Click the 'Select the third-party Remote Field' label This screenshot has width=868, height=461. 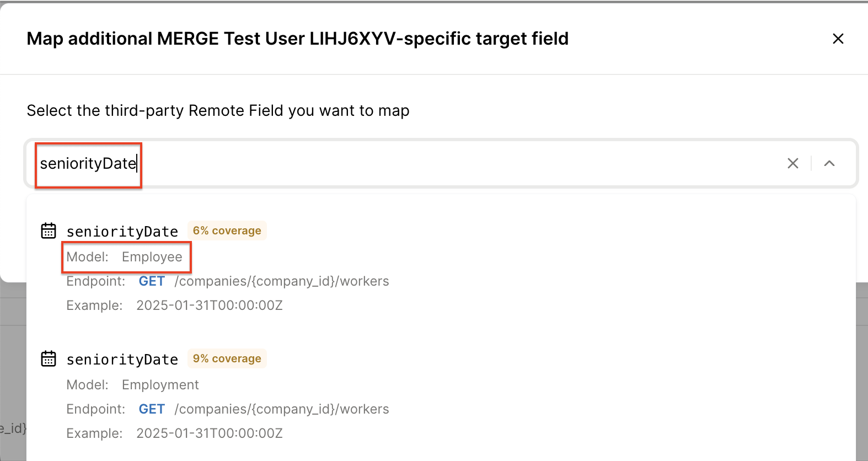[218, 111]
